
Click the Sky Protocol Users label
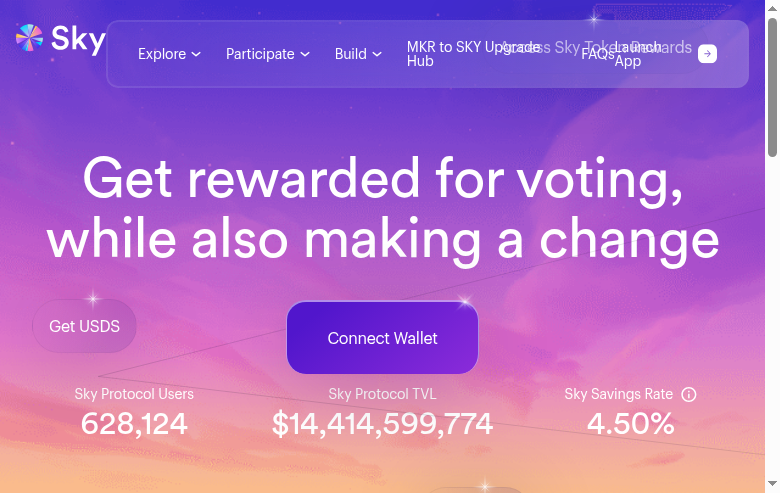click(134, 394)
